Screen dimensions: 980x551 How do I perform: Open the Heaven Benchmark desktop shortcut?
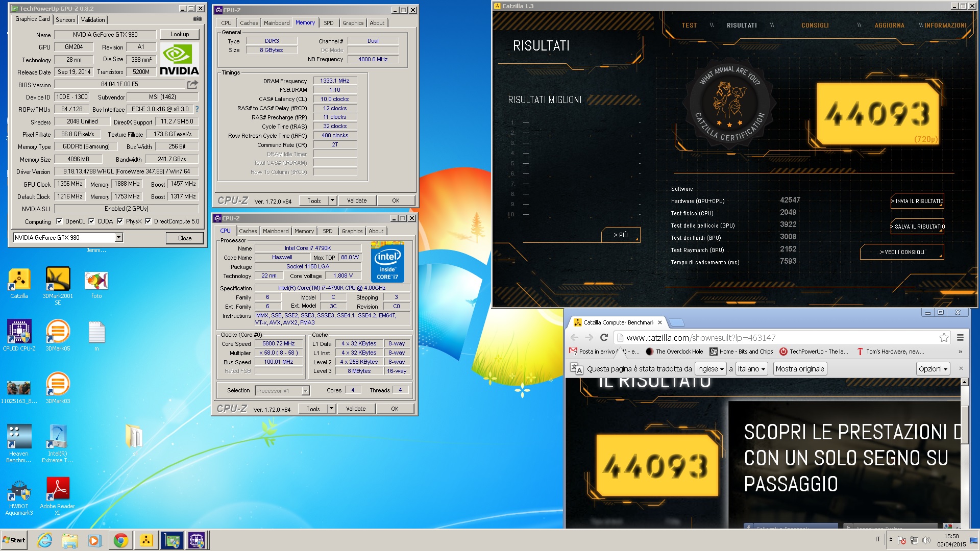click(19, 443)
